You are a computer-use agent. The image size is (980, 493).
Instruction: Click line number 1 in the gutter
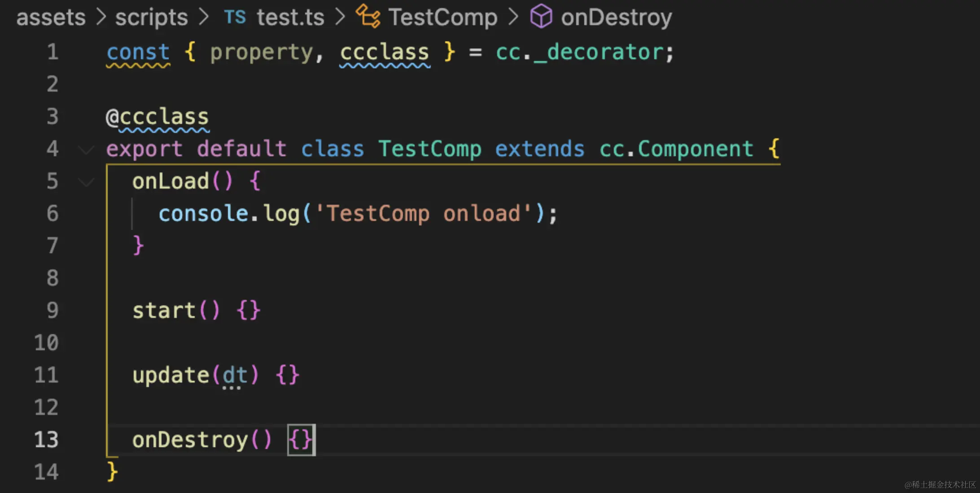pyautogui.click(x=52, y=52)
